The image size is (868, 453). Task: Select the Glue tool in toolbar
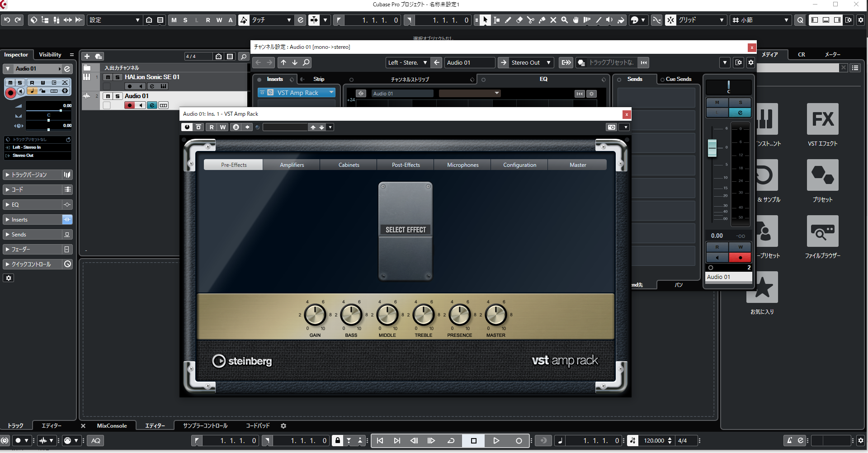coord(542,20)
